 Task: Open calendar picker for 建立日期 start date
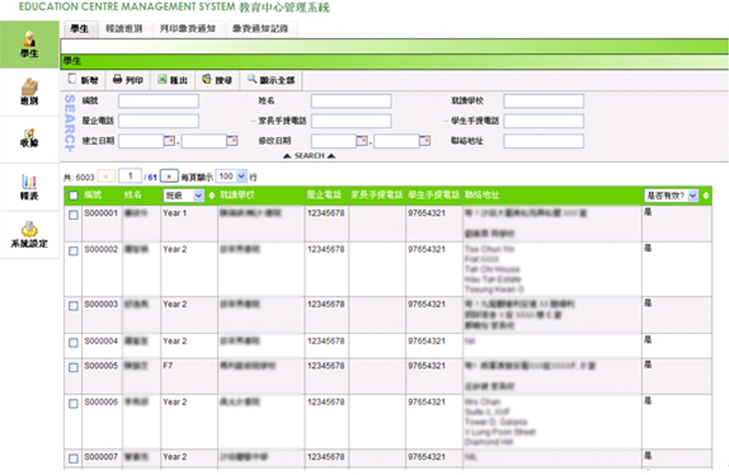click(x=170, y=140)
